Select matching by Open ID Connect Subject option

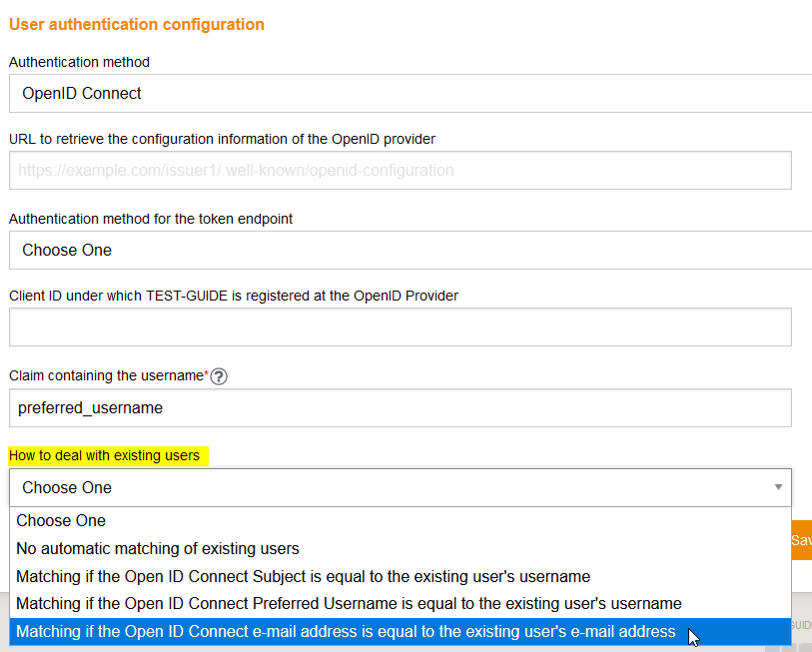point(298,576)
